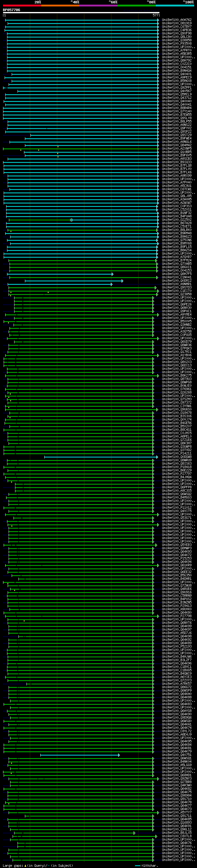Select the UniRef100_Q84M42 label
Viewport: 197px width, 868px height.
coord(177,145)
